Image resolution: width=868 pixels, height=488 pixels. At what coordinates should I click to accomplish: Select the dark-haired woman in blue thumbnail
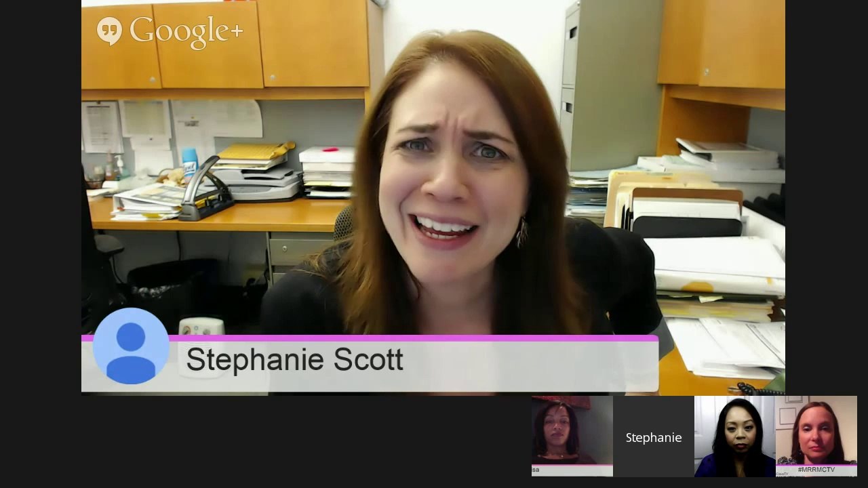(x=735, y=436)
